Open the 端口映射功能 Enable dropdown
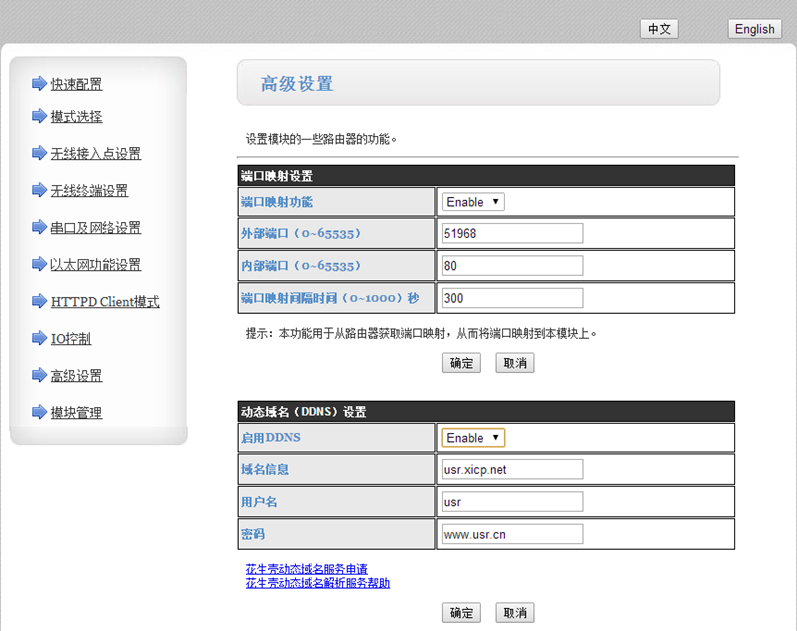797x631 pixels. click(x=473, y=202)
